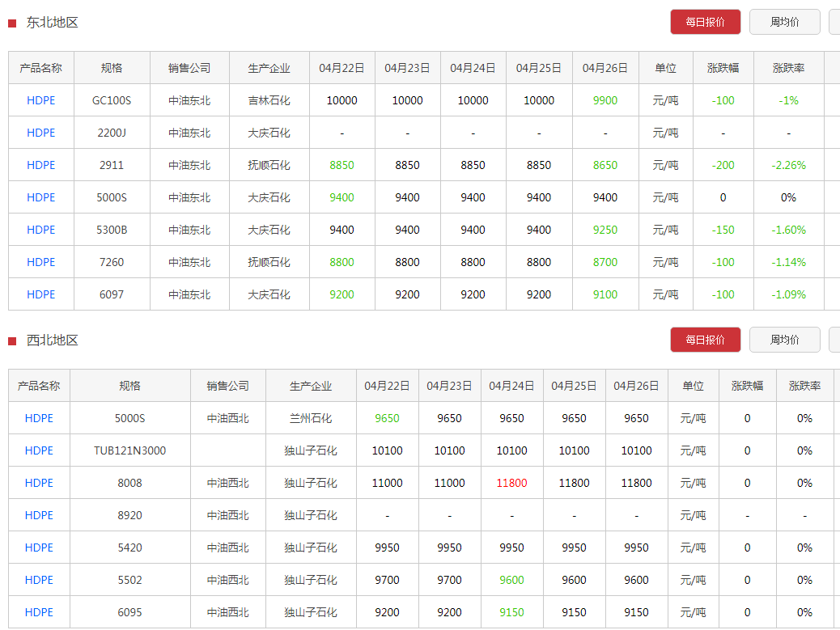Open HDPE link for 7260 row
Viewport: 840px width, 630px height.
pyautogui.click(x=40, y=262)
